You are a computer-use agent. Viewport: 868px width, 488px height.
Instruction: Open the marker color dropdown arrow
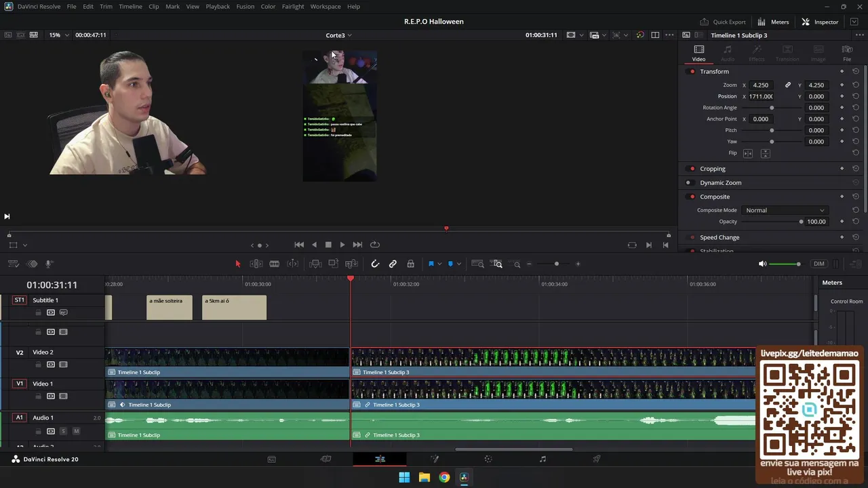click(459, 264)
